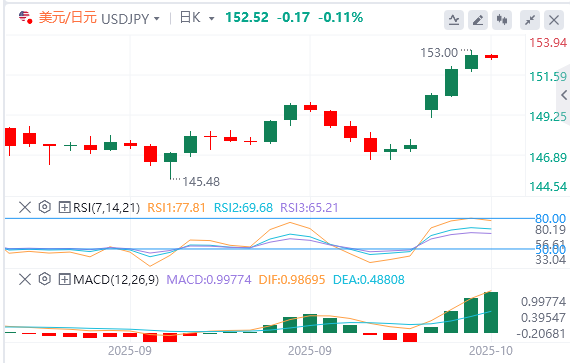Open MACD indicator settings gear
The image size is (570, 363).
45,279
